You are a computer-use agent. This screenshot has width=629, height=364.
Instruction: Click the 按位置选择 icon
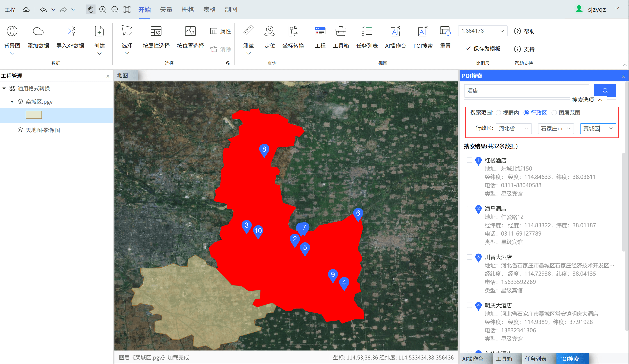(190, 31)
